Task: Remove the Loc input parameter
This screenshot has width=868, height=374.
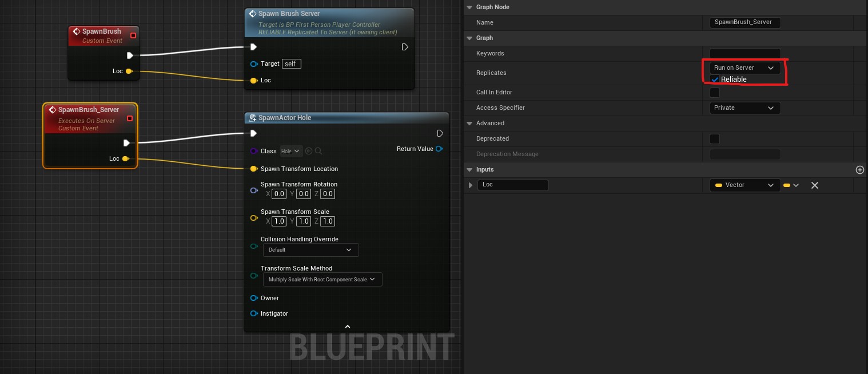Action: point(815,185)
